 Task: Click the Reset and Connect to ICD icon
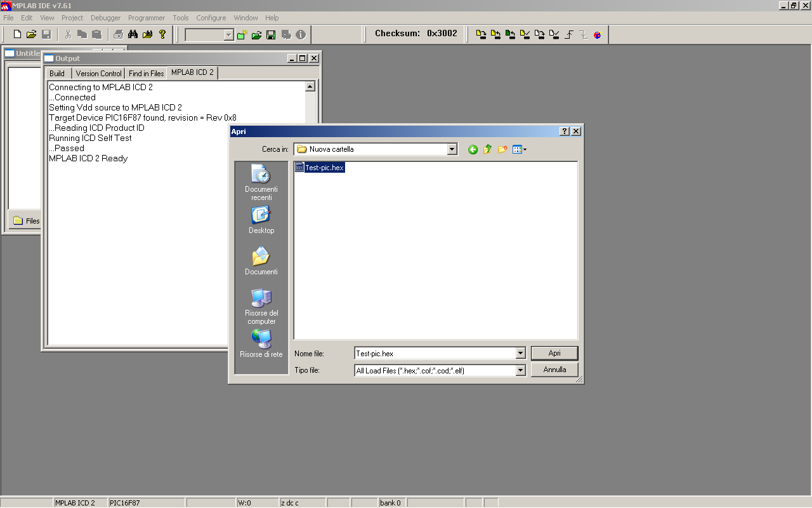tap(597, 35)
